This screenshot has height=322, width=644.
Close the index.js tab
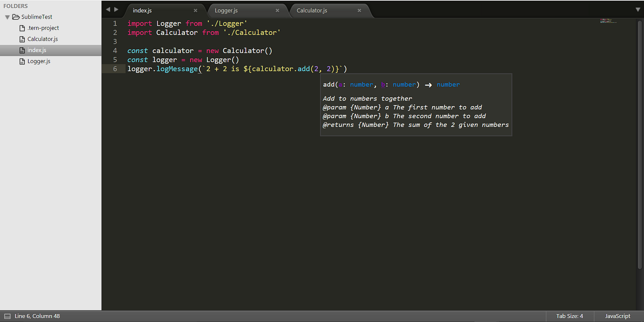196,11
